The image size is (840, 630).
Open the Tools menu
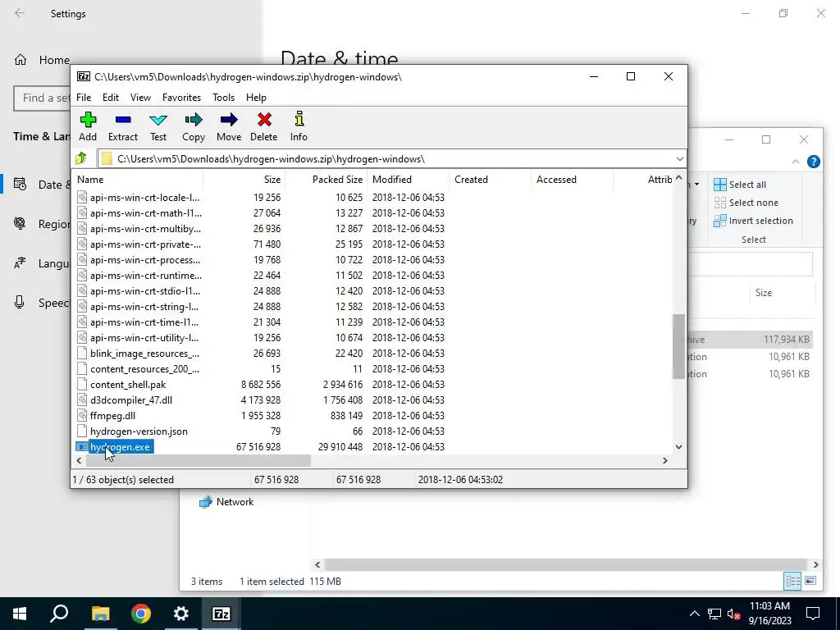pos(223,98)
